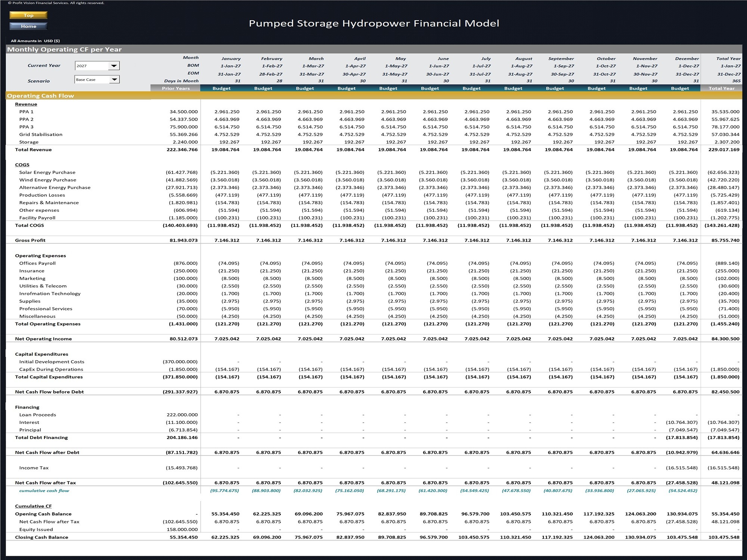Click the Solar Energy Purchase label
Screen dimensions: 747x560
click(x=47, y=172)
